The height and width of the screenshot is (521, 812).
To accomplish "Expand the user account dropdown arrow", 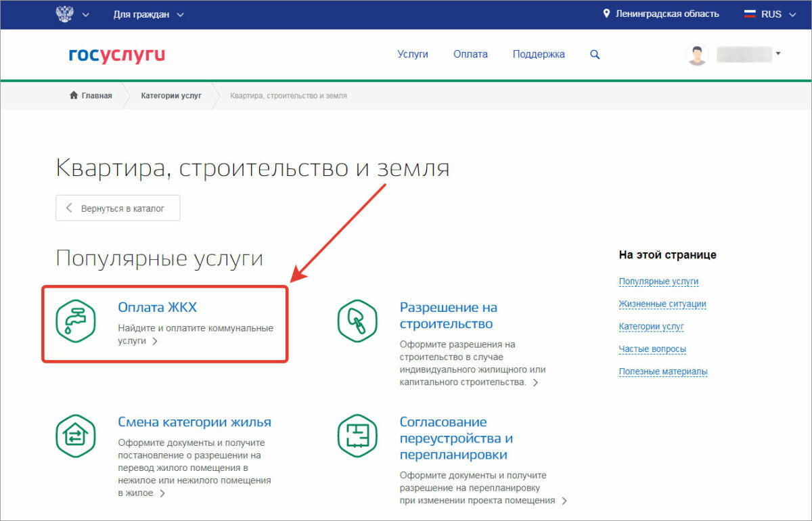I will [x=778, y=53].
